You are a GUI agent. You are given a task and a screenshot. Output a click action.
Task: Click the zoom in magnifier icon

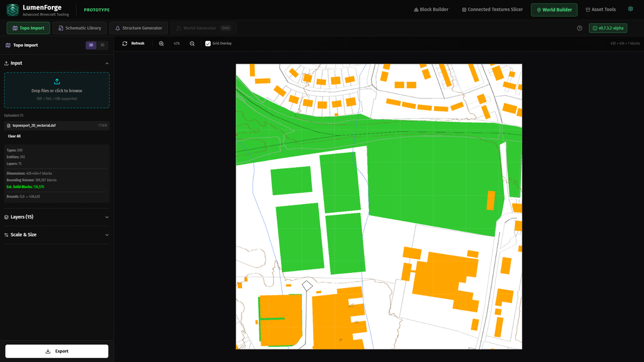click(162, 44)
